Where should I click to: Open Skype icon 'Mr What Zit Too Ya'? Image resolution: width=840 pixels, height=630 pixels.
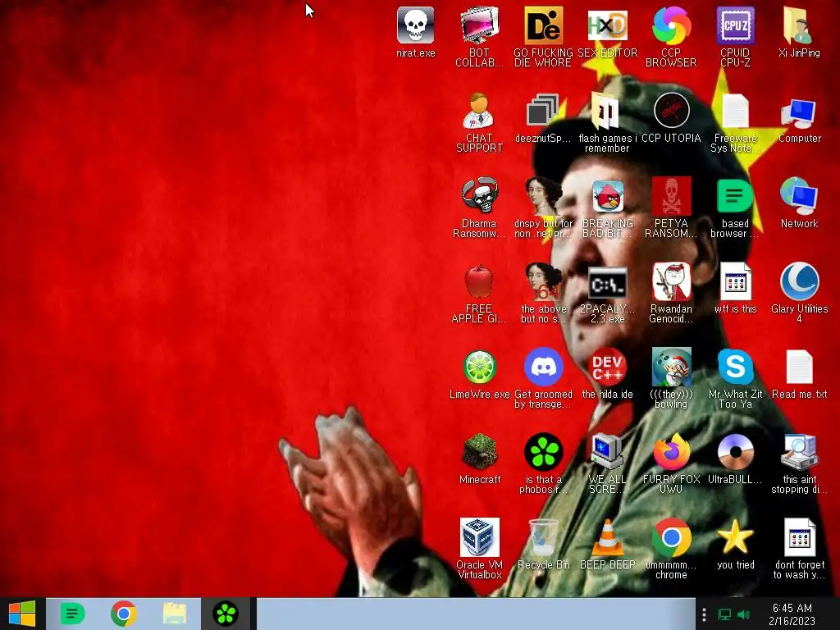(x=735, y=366)
